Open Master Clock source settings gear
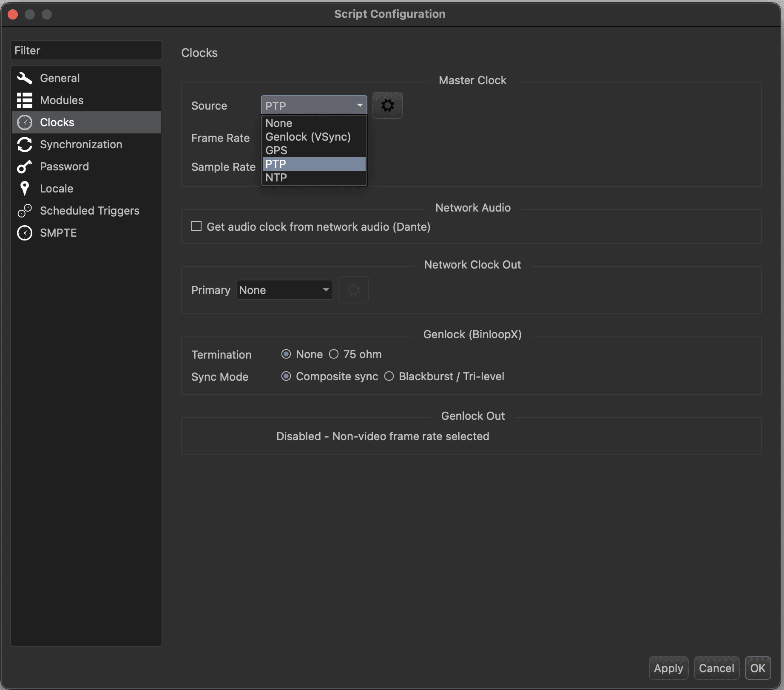Image resolution: width=784 pixels, height=690 pixels. pyautogui.click(x=387, y=105)
